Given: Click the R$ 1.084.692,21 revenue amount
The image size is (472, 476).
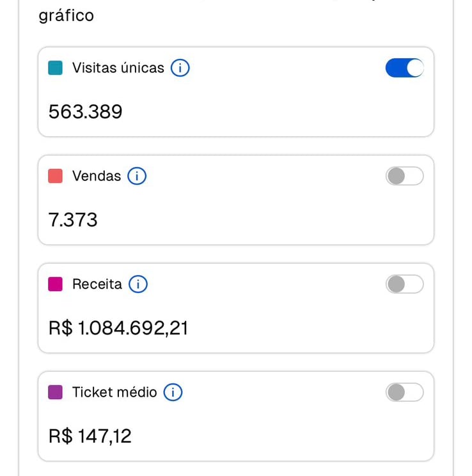Looking at the screenshot, I should pyautogui.click(x=118, y=328).
